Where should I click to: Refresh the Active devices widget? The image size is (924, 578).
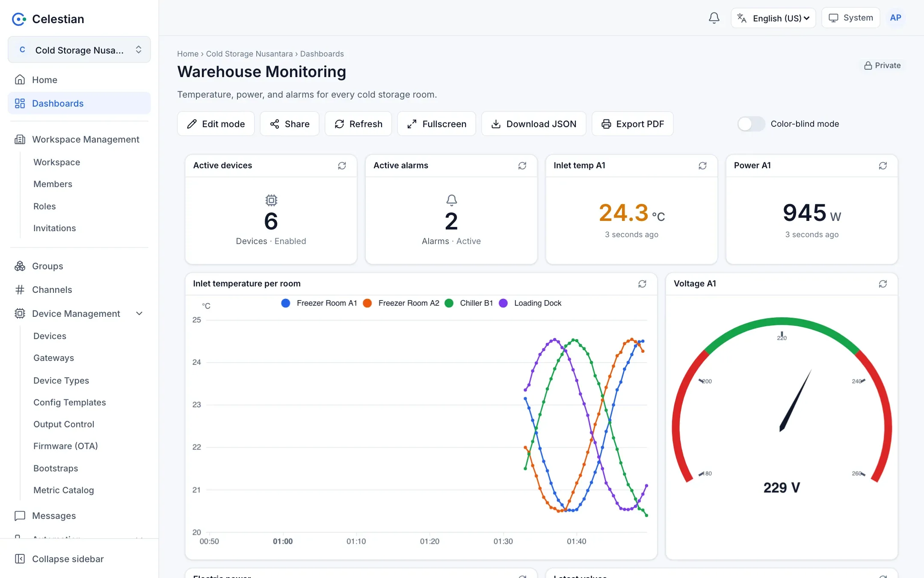pos(342,166)
